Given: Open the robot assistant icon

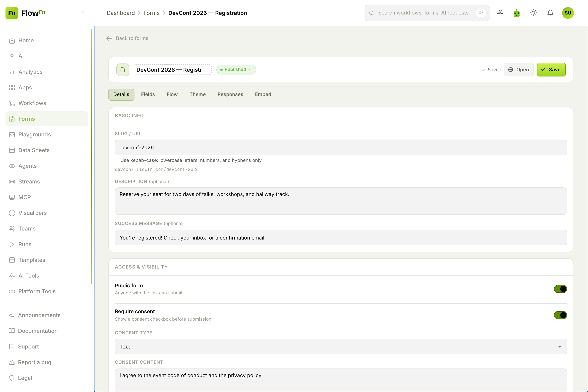Looking at the screenshot, I should (517, 13).
